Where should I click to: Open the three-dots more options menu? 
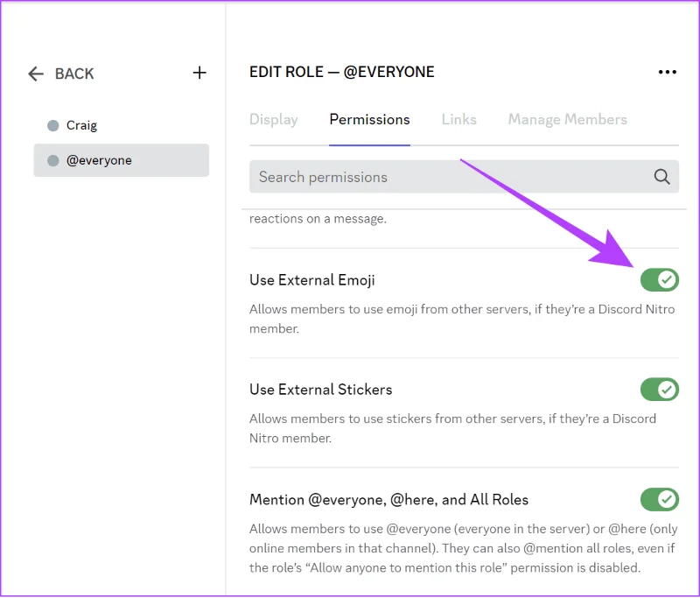pos(668,72)
